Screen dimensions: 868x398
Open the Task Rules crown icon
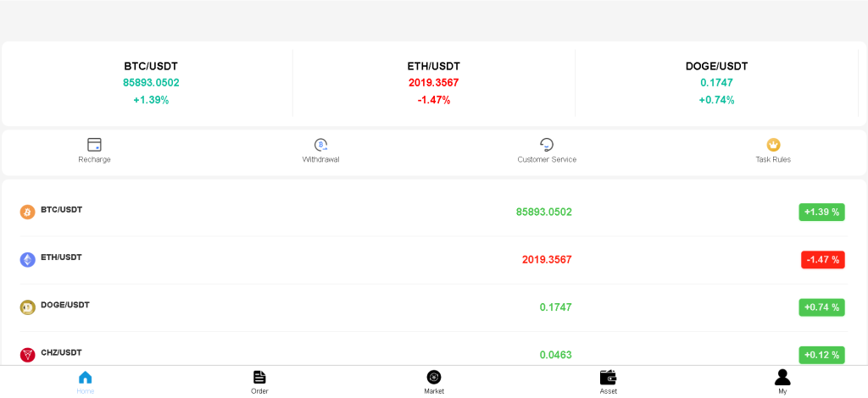[773, 145]
